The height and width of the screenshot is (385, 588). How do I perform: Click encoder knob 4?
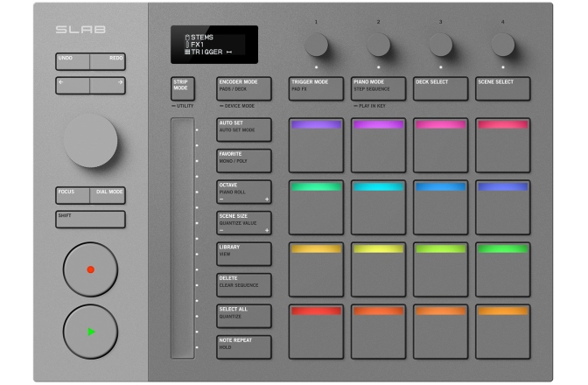point(503,45)
